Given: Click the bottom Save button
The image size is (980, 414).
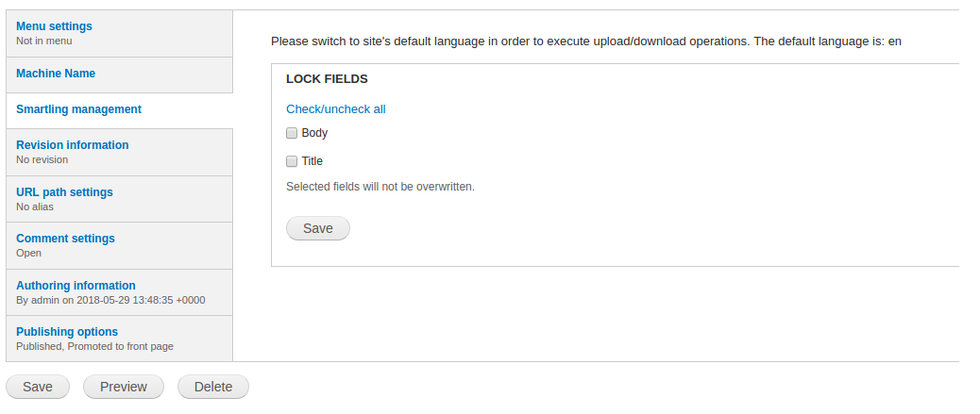Looking at the screenshot, I should (38, 387).
